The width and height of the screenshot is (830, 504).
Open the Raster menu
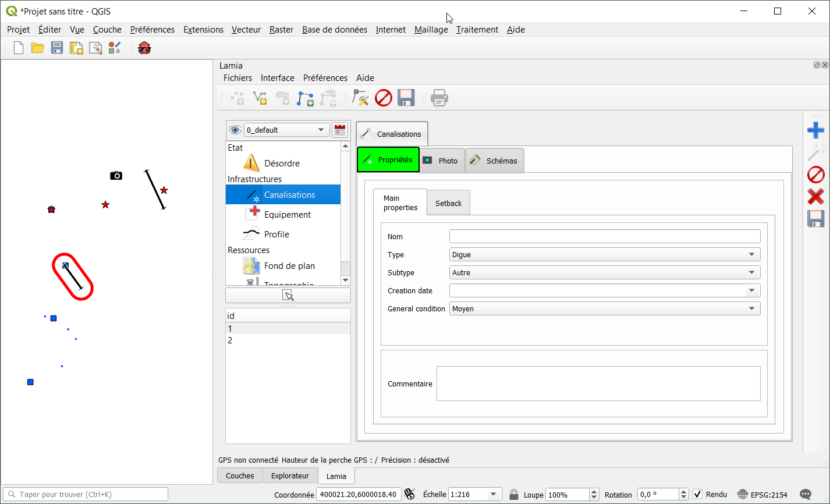281,30
